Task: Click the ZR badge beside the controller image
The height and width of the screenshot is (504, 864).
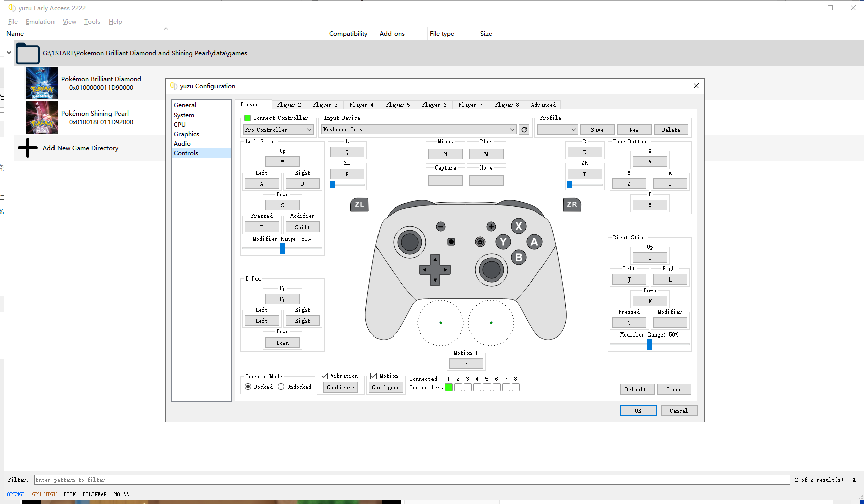Action: [572, 204]
